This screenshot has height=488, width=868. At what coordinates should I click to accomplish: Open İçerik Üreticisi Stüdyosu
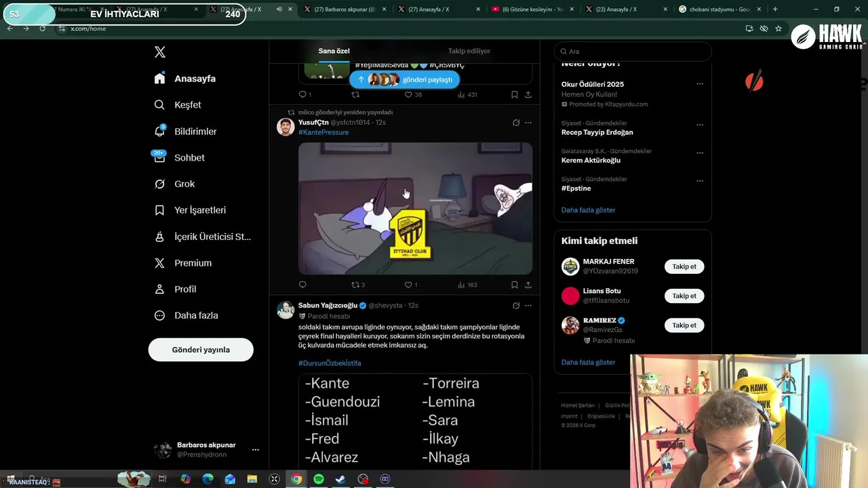pos(203,237)
